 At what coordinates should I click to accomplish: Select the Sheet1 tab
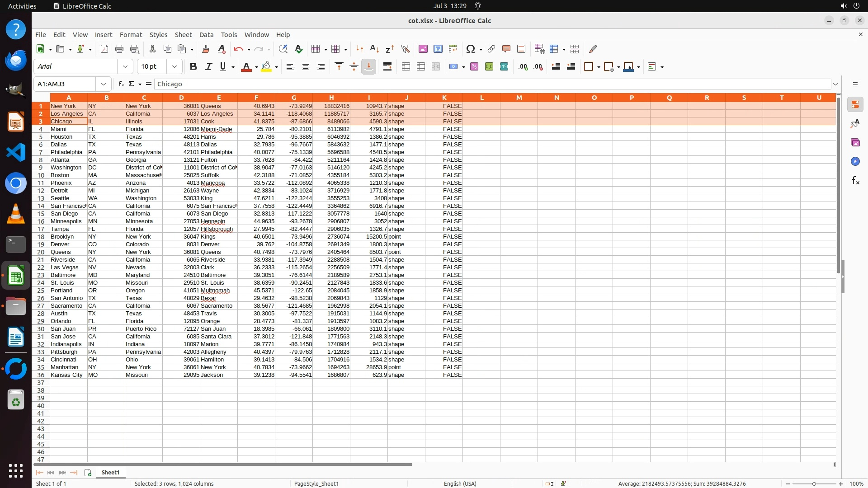click(110, 472)
